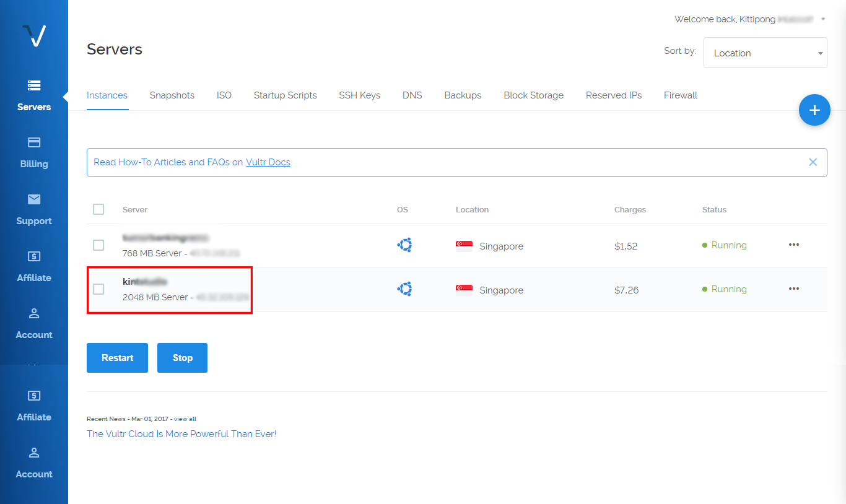
Task: Switch to the Backups tab
Action: click(x=463, y=95)
